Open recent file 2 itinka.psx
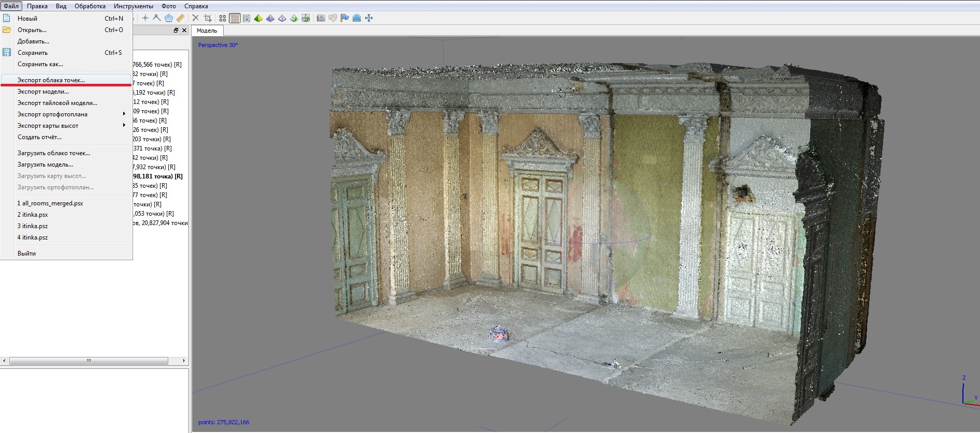The width and height of the screenshot is (980, 433). click(x=66, y=215)
